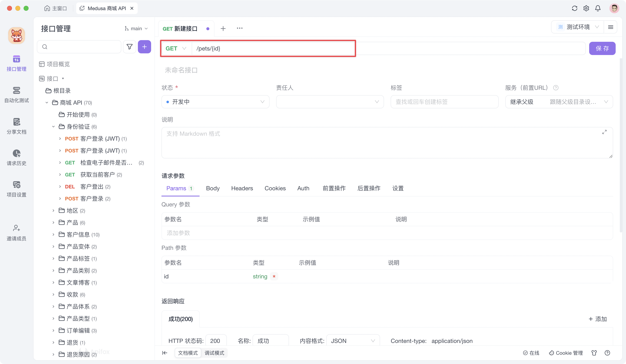Viewport: 626px width, 364px height.
Task: Open the GET method dropdown
Action: click(176, 48)
